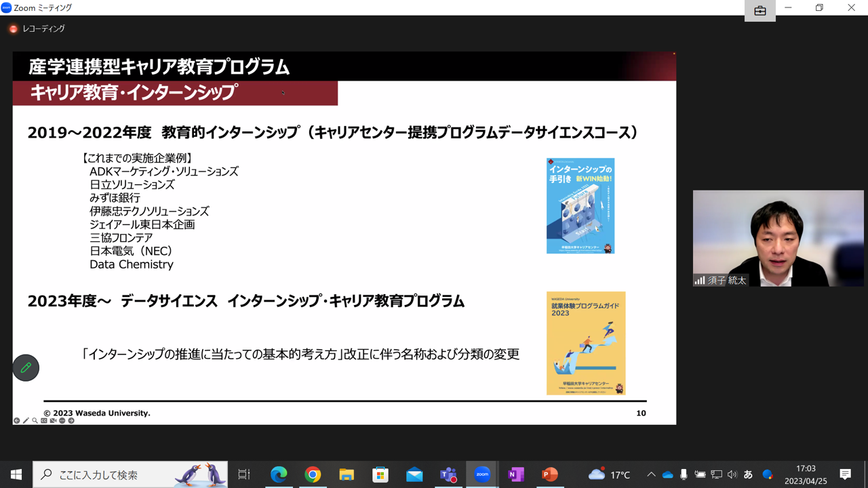This screenshot has width=868, height=488.
Task: Open Mail app from the taskbar
Action: pos(414,474)
